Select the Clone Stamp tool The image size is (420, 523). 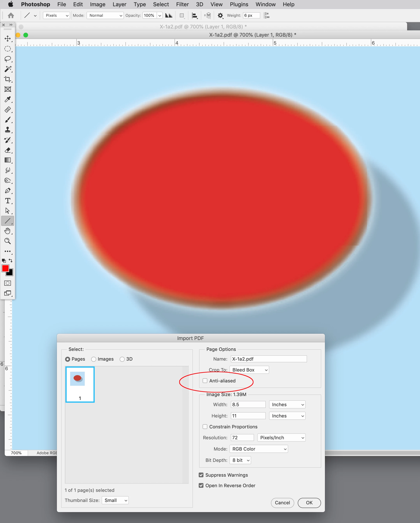click(8, 130)
